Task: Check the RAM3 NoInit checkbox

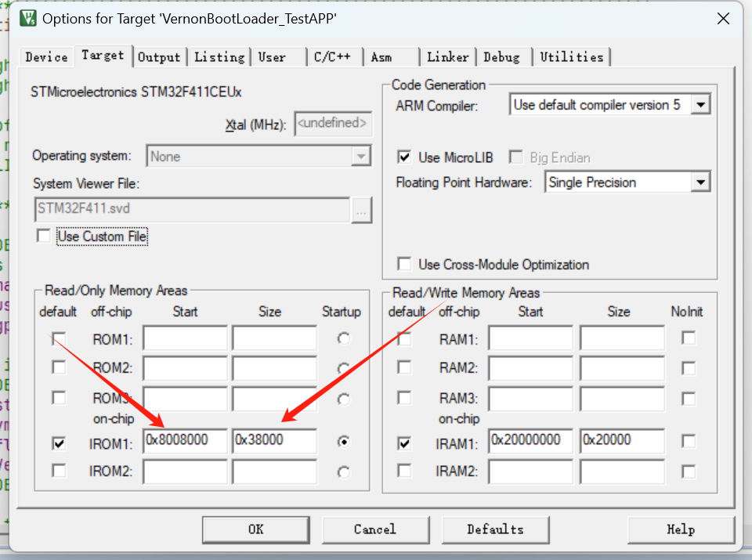Action: pos(689,399)
